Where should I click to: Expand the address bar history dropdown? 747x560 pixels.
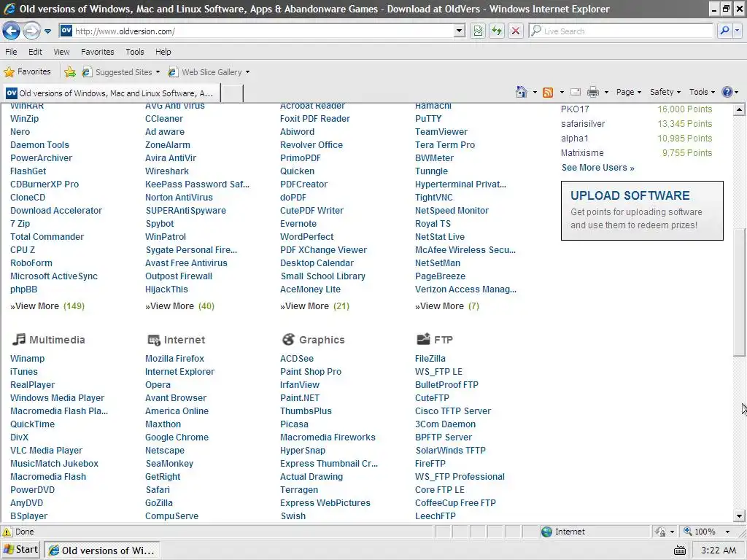[x=459, y=31]
